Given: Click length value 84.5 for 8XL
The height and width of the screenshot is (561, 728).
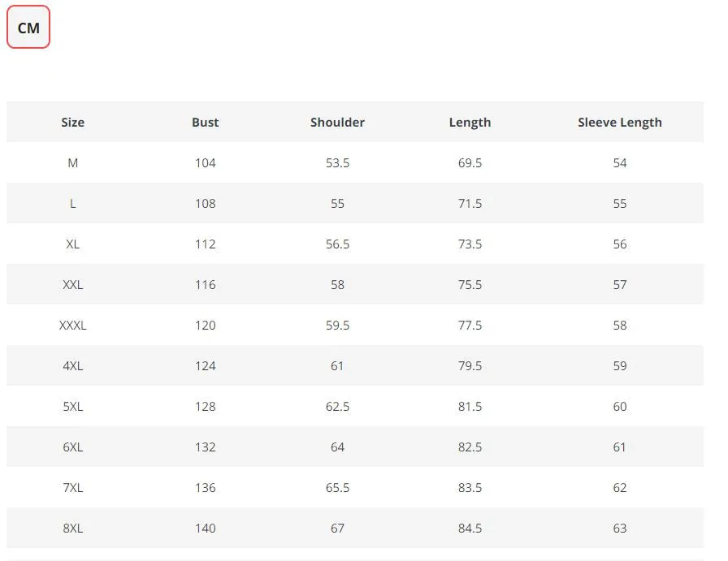Looking at the screenshot, I should [470, 529].
